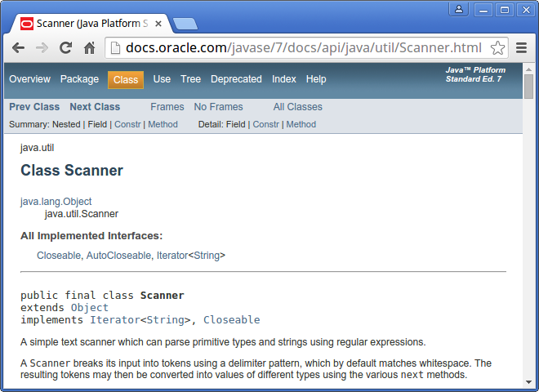Select the Scanner (Java Platform) tab
Image resolution: width=539 pixels, height=392 pixels.
coord(90,24)
